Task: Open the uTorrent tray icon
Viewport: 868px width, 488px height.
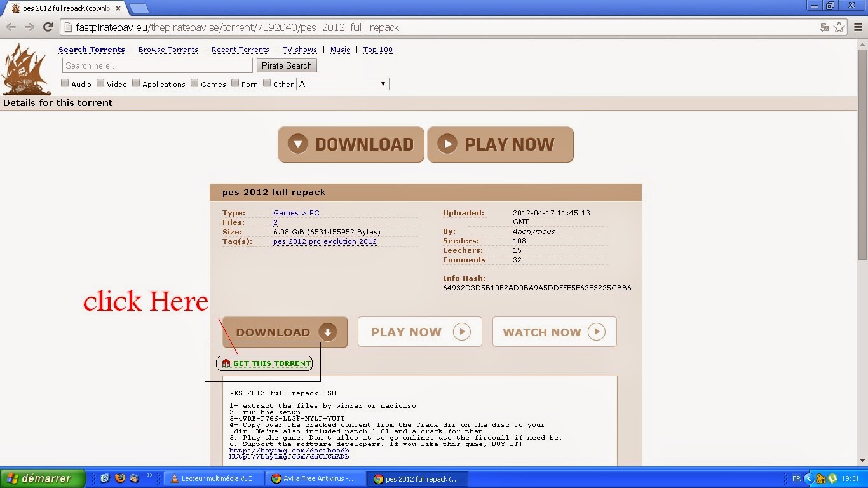Action: [832, 478]
